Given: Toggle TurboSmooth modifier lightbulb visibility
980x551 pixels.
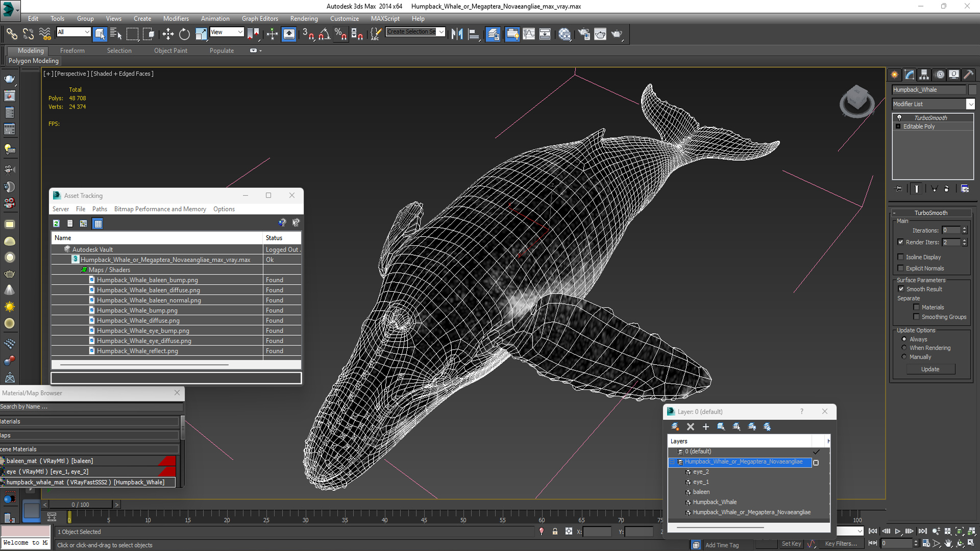Looking at the screenshot, I should coord(899,118).
